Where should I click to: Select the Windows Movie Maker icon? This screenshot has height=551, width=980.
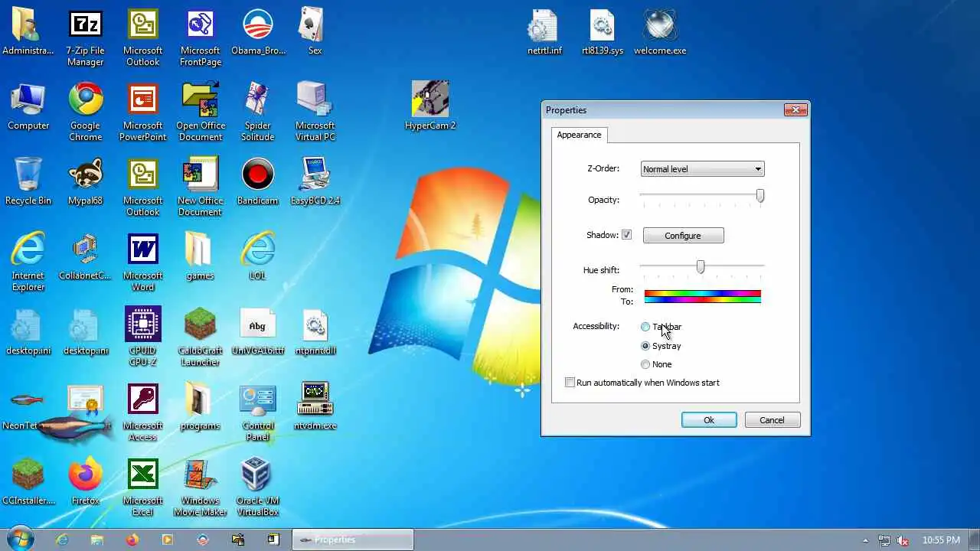[201, 487]
